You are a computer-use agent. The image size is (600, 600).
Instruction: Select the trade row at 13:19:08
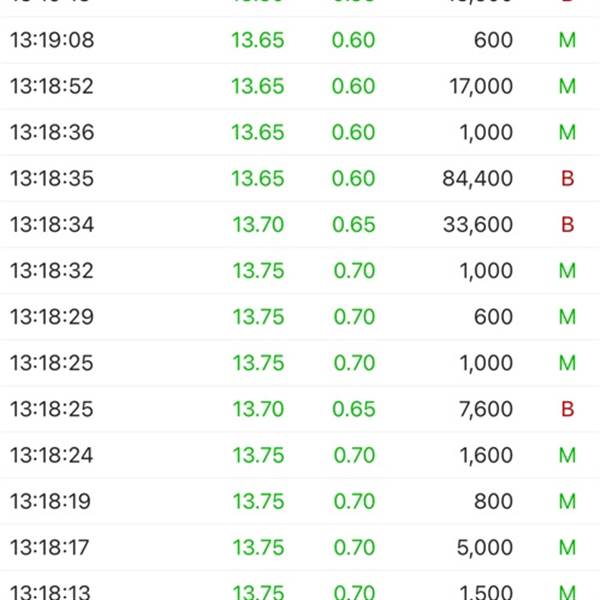(x=300, y=40)
